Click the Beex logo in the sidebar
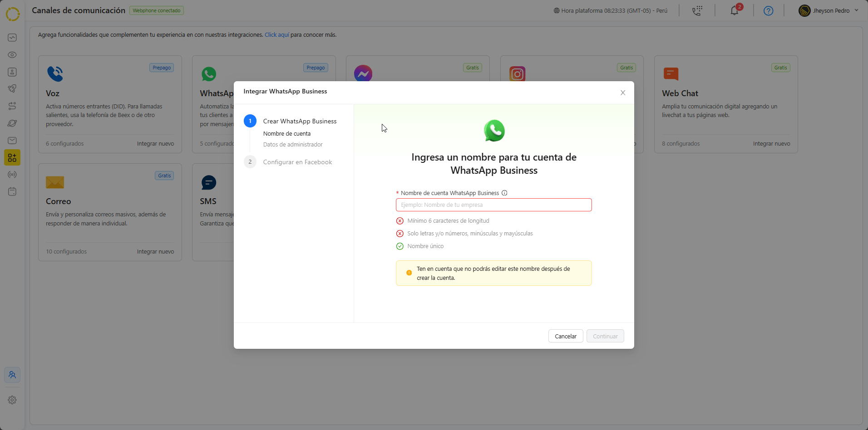Image resolution: width=868 pixels, height=430 pixels. click(13, 14)
